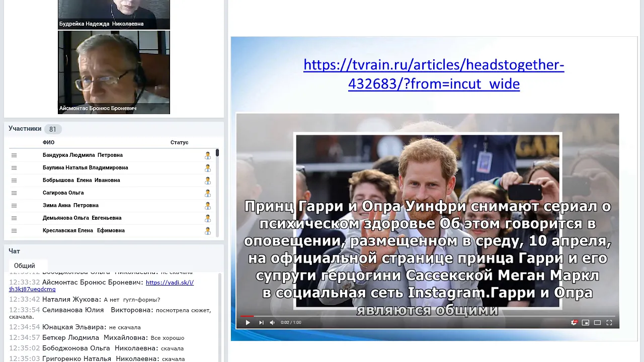The height and width of the screenshot is (362, 644).
Task: Skip to next video in player
Action: pos(261,322)
